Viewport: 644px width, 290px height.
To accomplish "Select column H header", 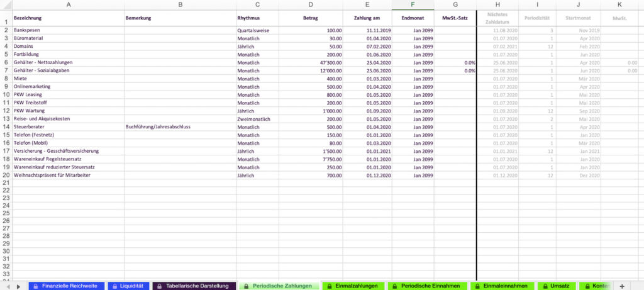I will pos(498,5).
